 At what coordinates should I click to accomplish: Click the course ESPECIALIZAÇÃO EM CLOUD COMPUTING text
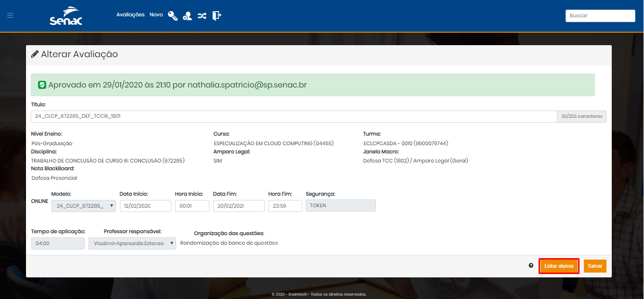point(273,143)
